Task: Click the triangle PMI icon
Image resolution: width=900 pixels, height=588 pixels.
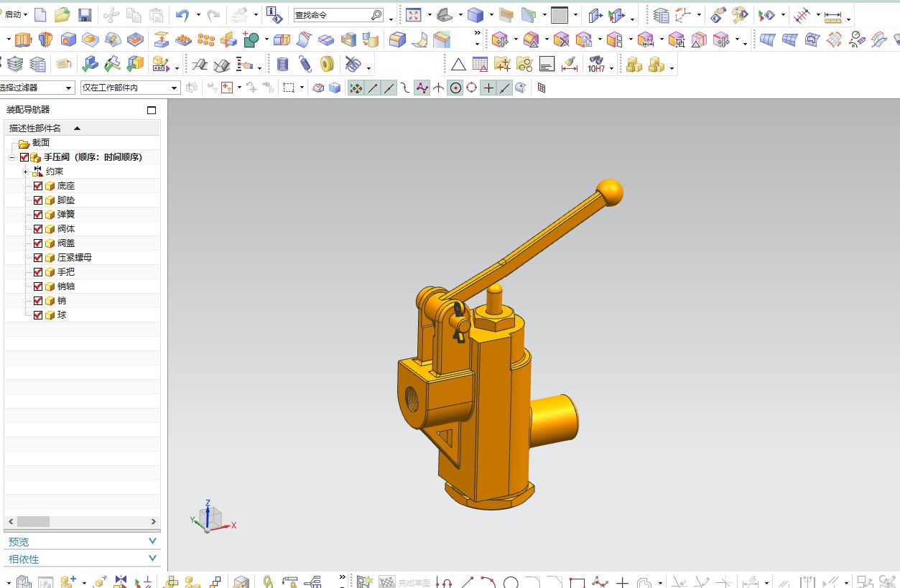Action: [x=458, y=65]
